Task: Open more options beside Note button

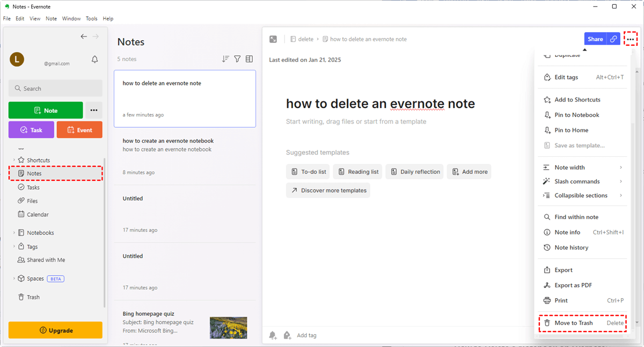Action: [x=94, y=110]
